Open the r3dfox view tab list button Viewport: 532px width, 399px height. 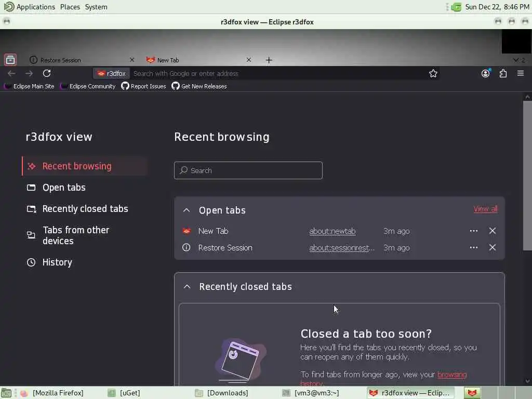point(10,60)
